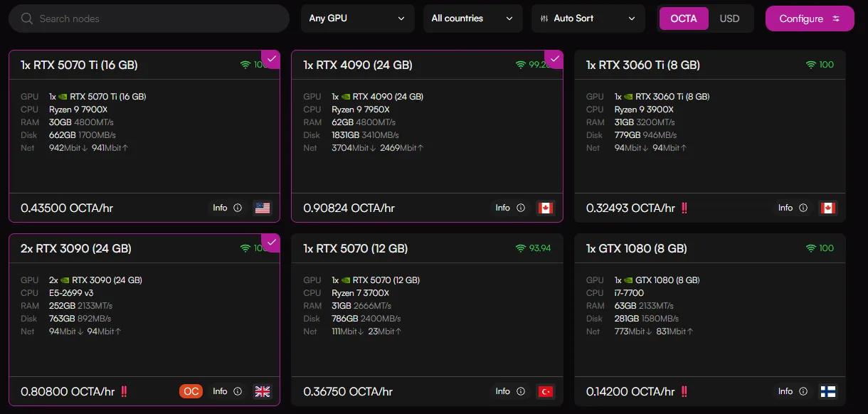Click the OC badge on 2x RTX 3090 card
Screen dimensions: 868x414
coord(191,391)
